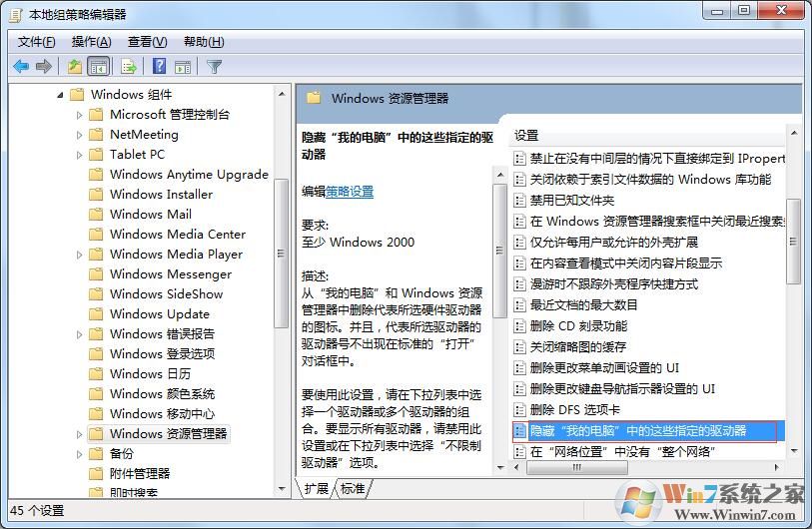Image resolution: width=812 pixels, height=529 pixels.
Task: Select 在内容查看模式中关闭内容片段显示 setting
Action: click(625, 263)
